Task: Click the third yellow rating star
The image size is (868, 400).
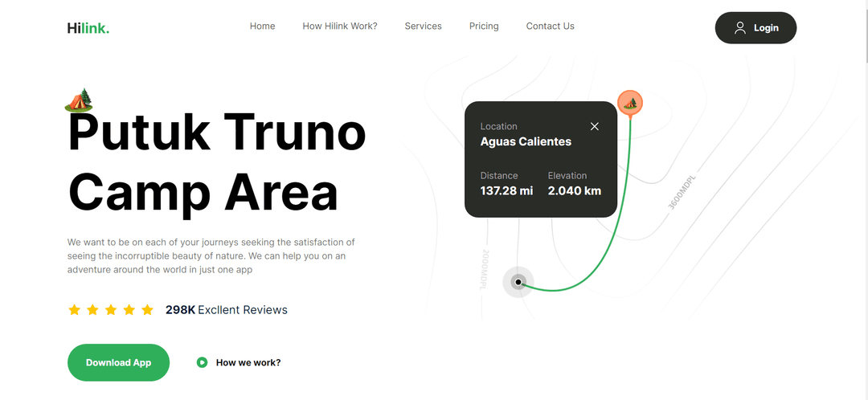Action: [x=111, y=310]
